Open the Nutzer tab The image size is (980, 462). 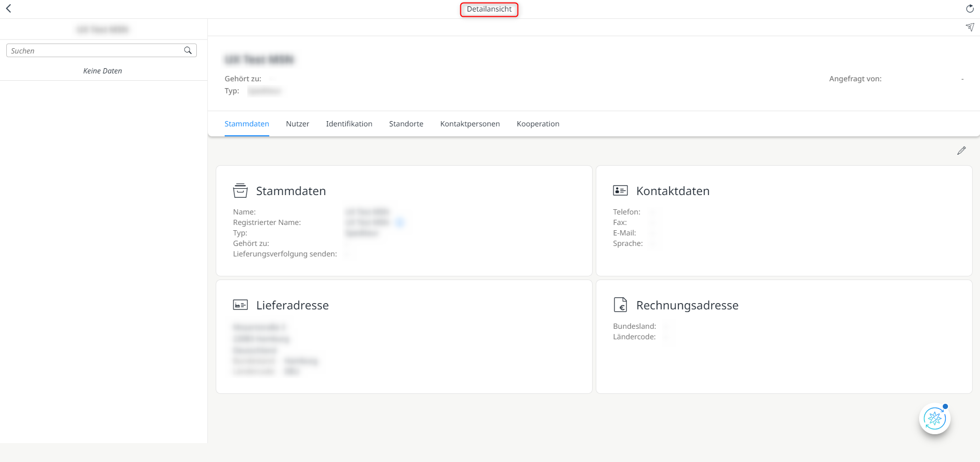point(298,124)
